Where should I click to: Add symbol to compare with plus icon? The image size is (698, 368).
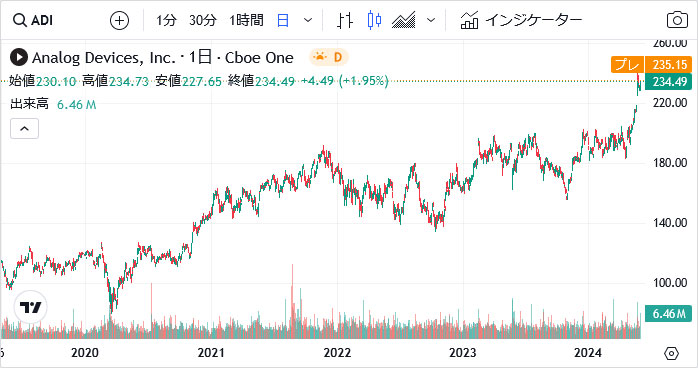(119, 20)
